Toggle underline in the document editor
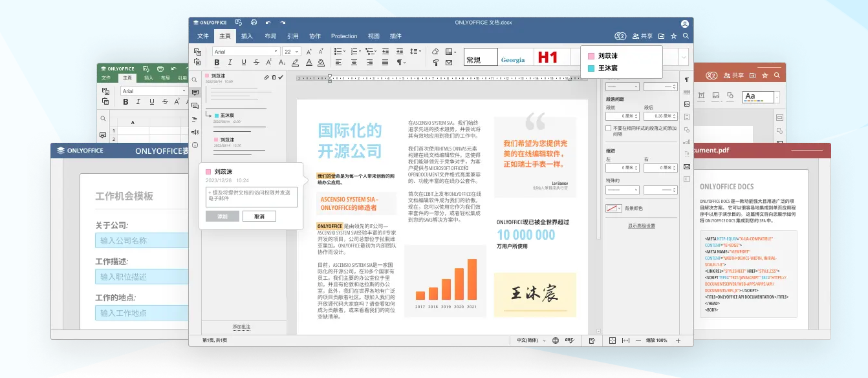The width and height of the screenshot is (868, 378). (244, 63)
